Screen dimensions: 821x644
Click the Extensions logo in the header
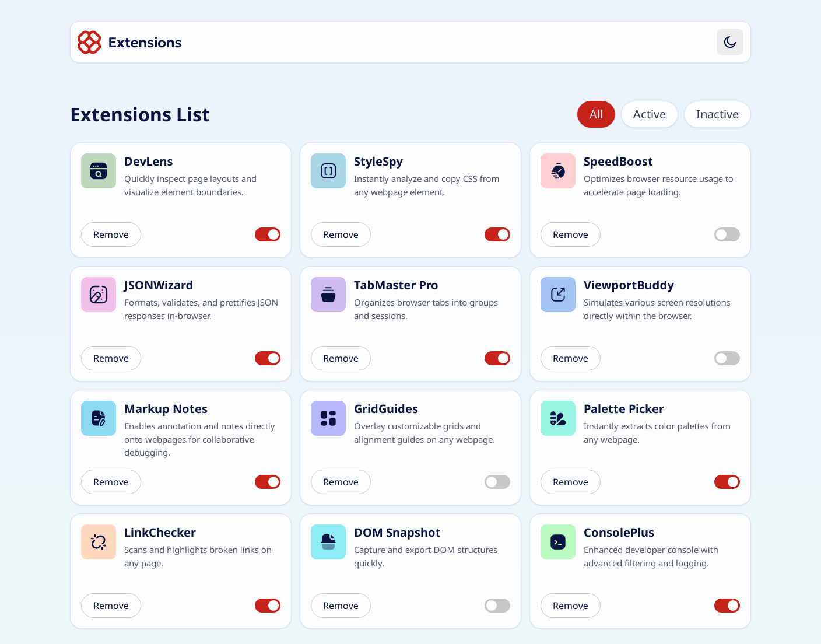pyautogui.click(x=89, y=42)
